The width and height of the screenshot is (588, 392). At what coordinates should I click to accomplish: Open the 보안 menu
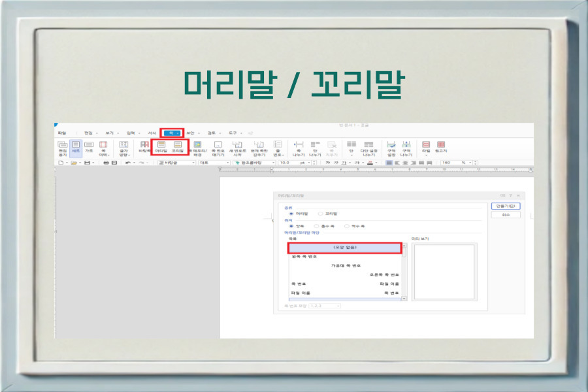[x=191, y=133]
